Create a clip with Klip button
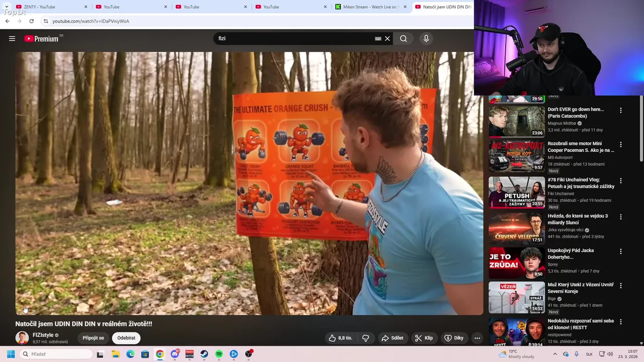644x362 pixels. coord(424,338)
